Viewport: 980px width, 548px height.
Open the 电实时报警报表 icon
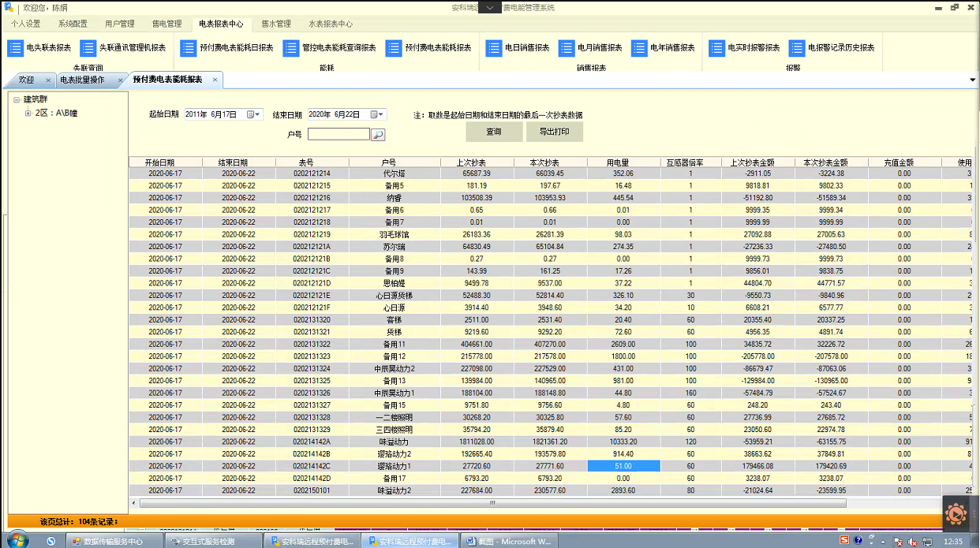pyautogui.click(x=717, y=48)
